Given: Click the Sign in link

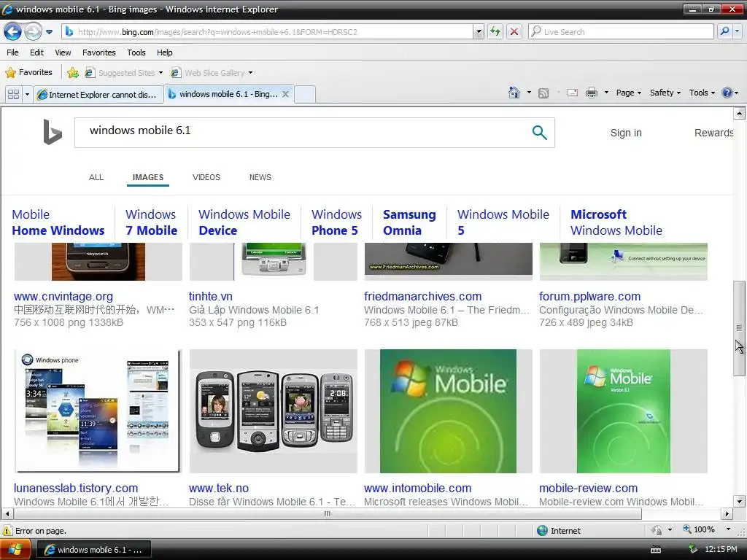Looking at the screenshot, I should 626,133.
